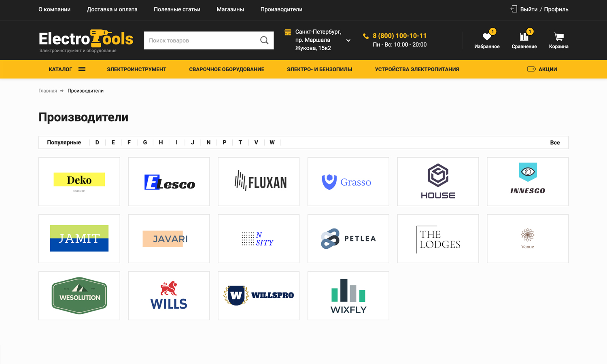
Task: Click the phone number 8 (800) 100-10-11
Action: pyautogui.click(x=399, y=36)
